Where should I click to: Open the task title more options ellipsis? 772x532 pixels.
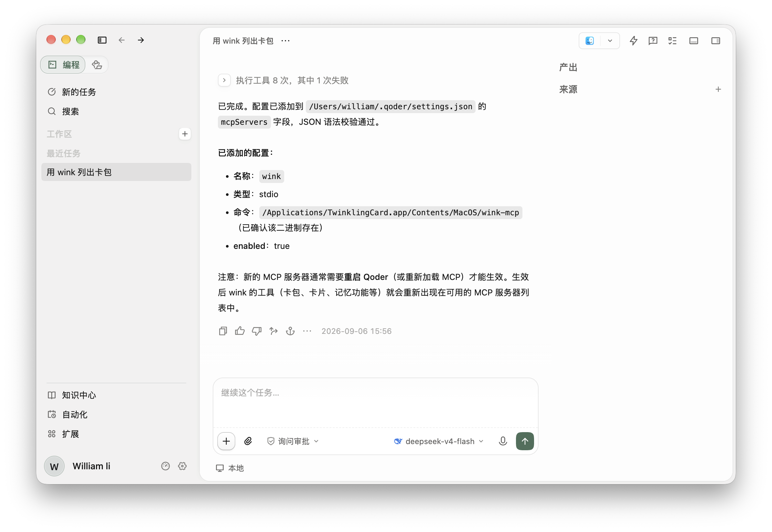pos(286,41)
